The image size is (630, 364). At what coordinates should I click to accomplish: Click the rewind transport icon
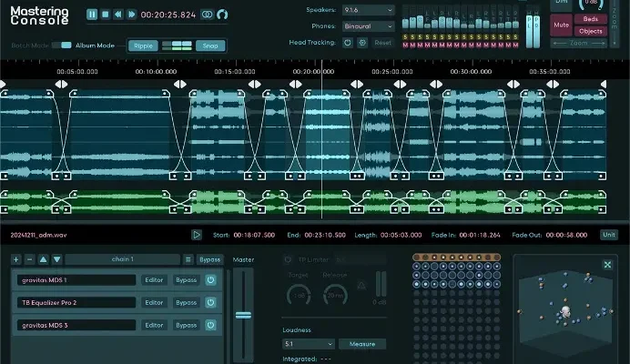[118, 15]
